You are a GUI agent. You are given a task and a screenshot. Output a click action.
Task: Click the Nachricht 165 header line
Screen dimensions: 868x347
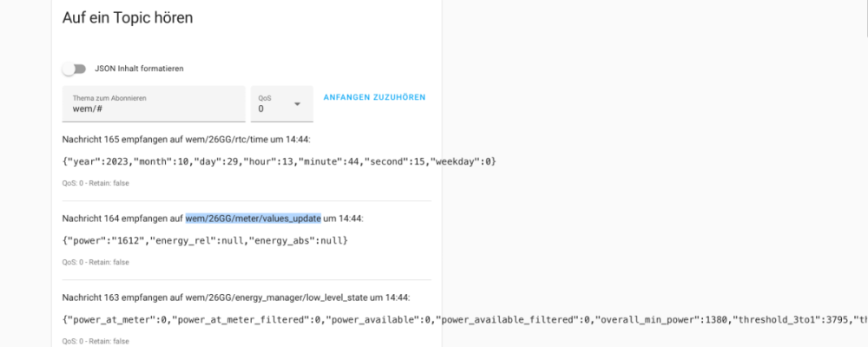tap(187, 139)
